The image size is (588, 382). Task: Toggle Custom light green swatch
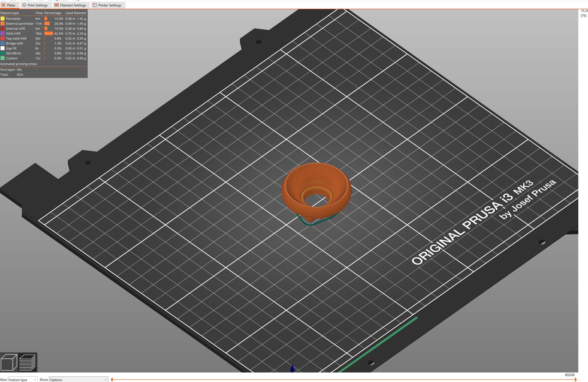[x=2, y=58]
